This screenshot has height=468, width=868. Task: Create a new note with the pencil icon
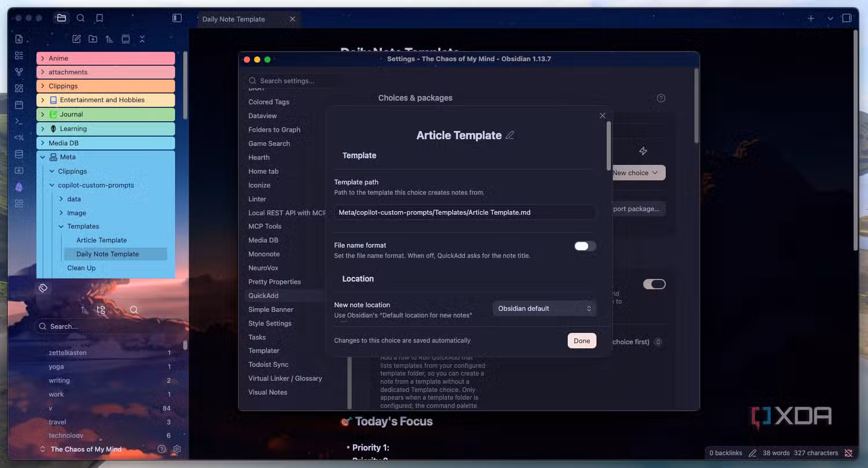coord(76,39)
